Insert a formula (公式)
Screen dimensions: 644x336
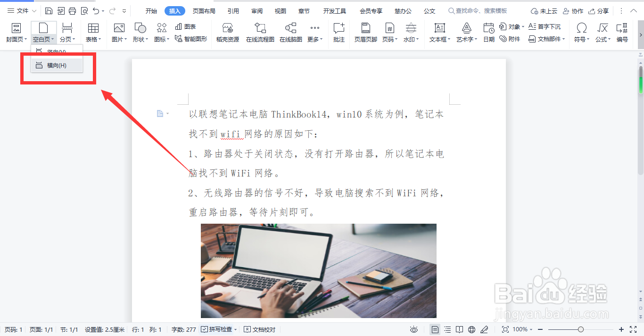point(603,33)
